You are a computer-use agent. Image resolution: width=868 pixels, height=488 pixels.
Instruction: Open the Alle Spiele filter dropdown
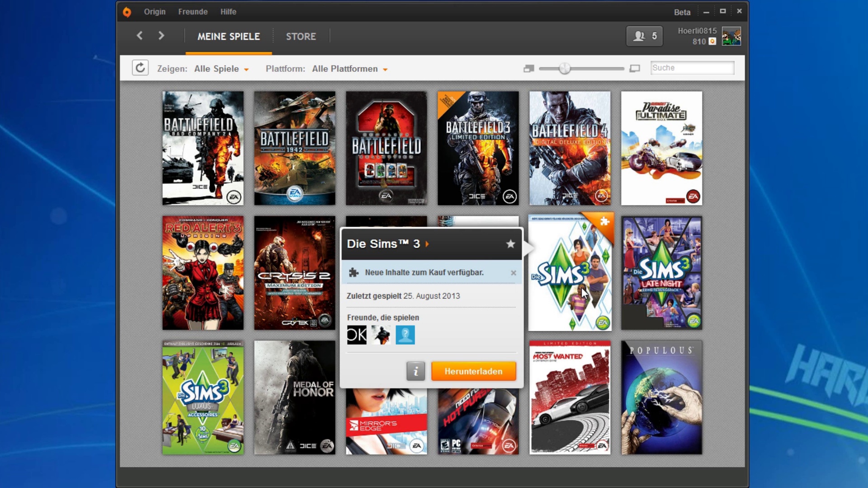click(x=222, y=69)
